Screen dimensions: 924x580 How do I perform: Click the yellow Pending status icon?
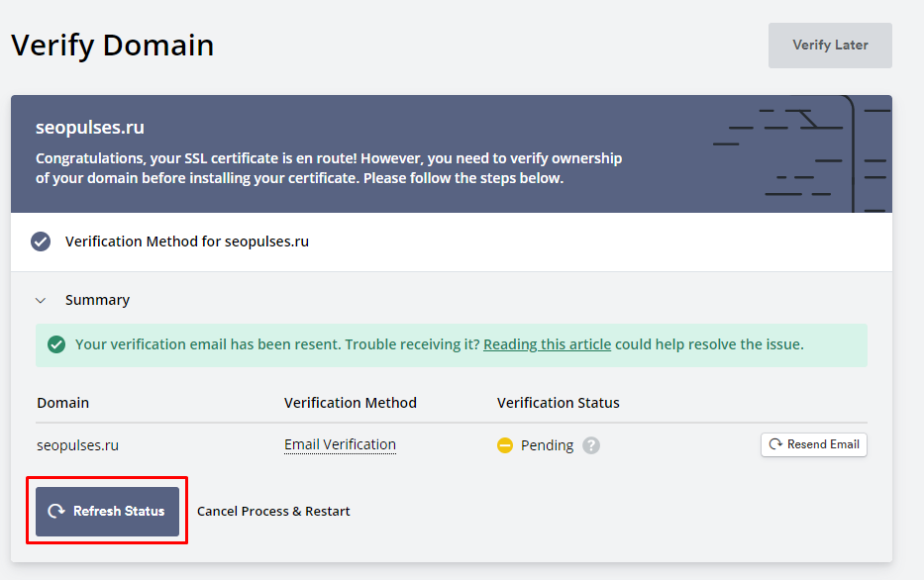pos(505,445)
